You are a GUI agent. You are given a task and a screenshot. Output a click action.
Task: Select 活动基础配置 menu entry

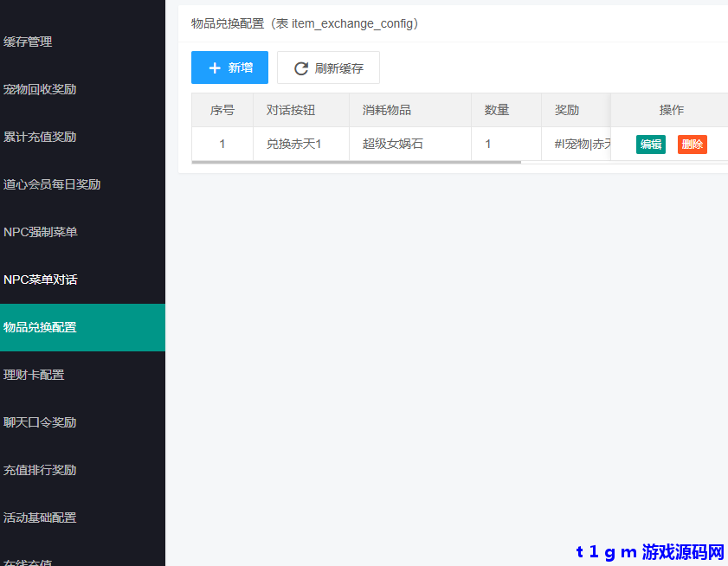[x=40, y=518]
